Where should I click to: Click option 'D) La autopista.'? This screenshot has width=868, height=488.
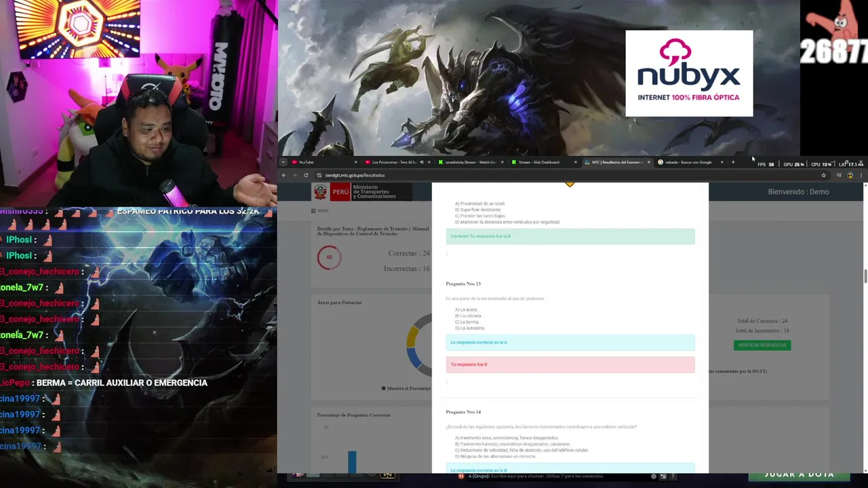tap(469, 328)
